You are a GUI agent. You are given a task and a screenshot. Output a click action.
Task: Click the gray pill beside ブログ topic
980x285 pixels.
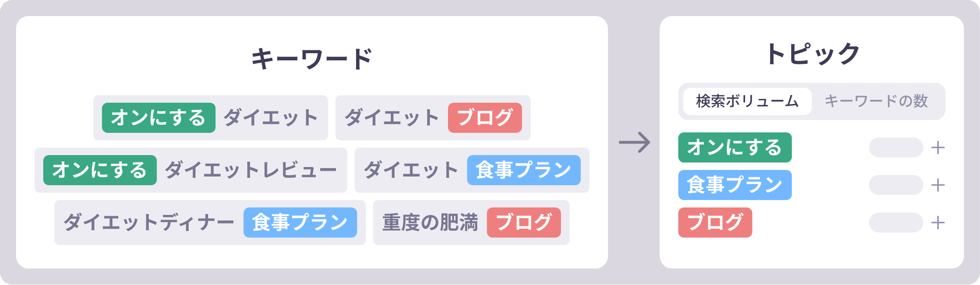(896, 223)
